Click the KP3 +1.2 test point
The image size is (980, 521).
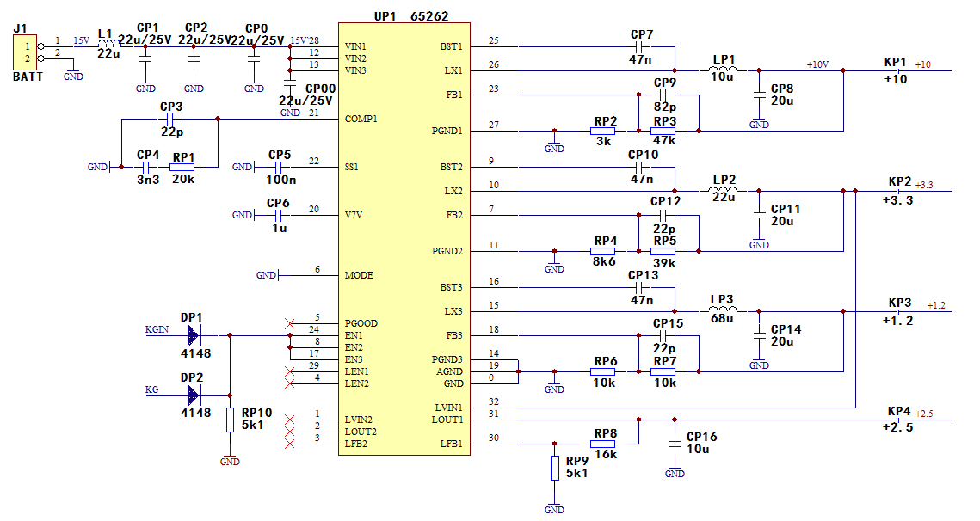897,311
